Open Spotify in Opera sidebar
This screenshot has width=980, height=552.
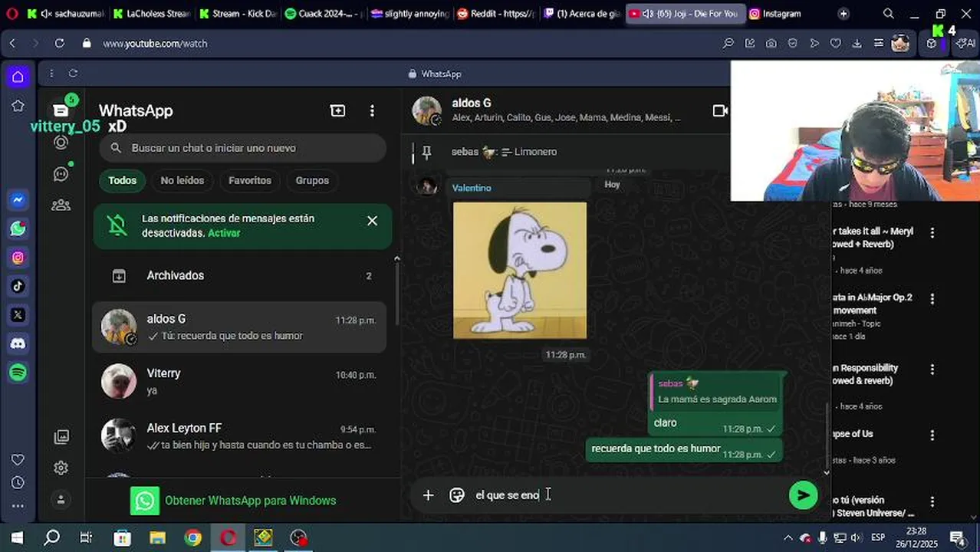click(18, 373)
